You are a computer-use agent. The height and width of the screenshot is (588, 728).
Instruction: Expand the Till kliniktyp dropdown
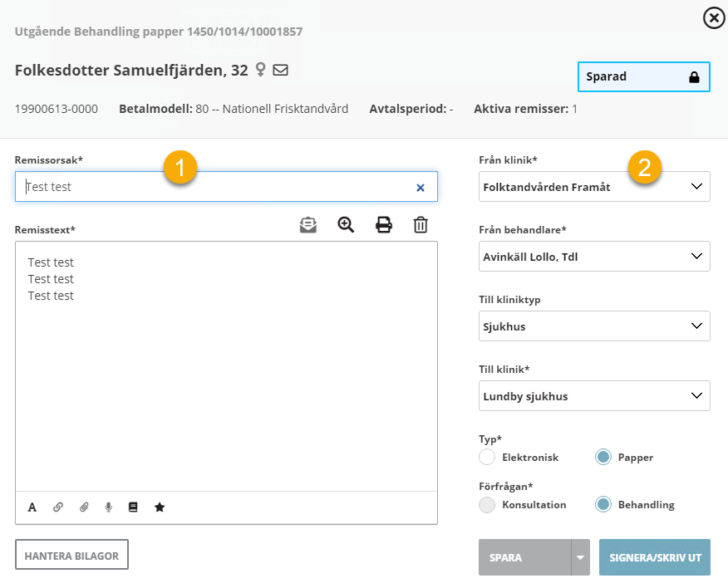pos(594,326)
